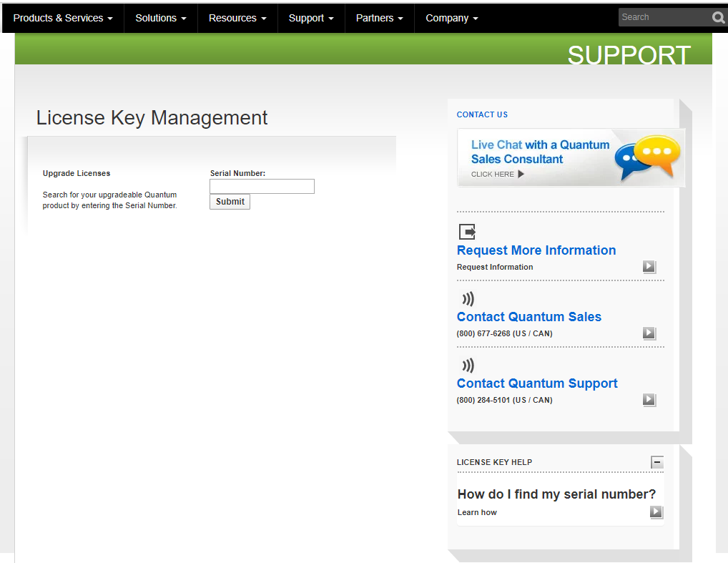728x563 pixels.
Task: Click arrow icon beside Quantum Support phone
Action: click(649, 400)
